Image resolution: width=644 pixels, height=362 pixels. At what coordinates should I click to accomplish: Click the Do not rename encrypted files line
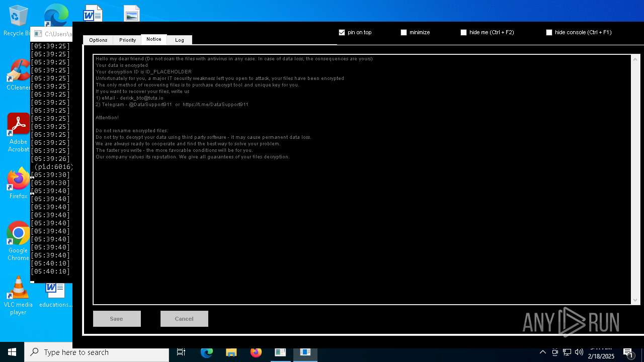pos(132,131)
